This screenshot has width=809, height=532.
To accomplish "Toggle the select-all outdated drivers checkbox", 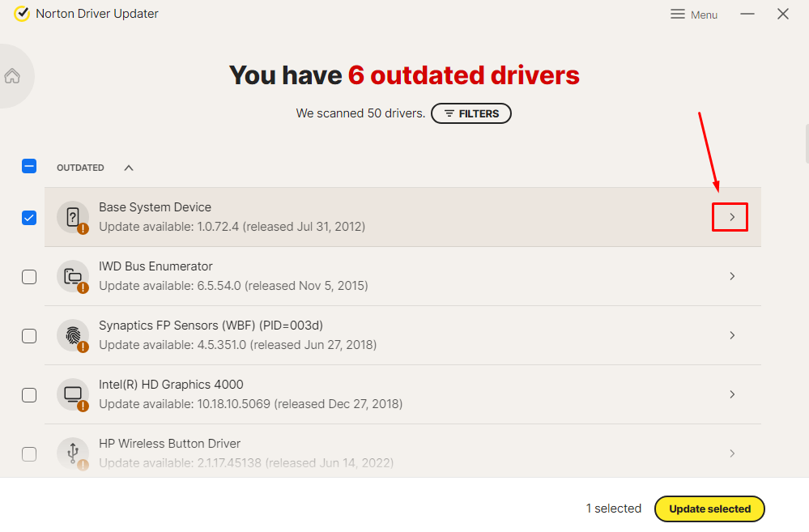I will [29, 166].
